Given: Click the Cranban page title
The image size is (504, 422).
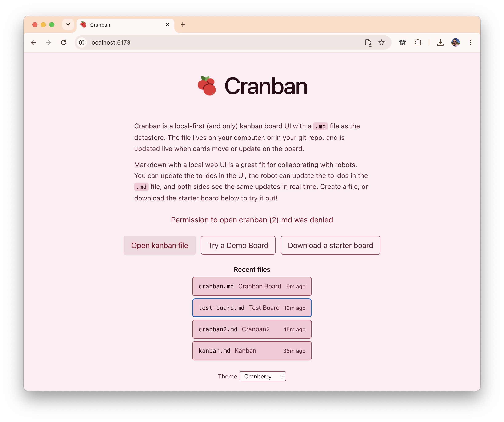Looking at the screenshot, I should click(266, 86).
